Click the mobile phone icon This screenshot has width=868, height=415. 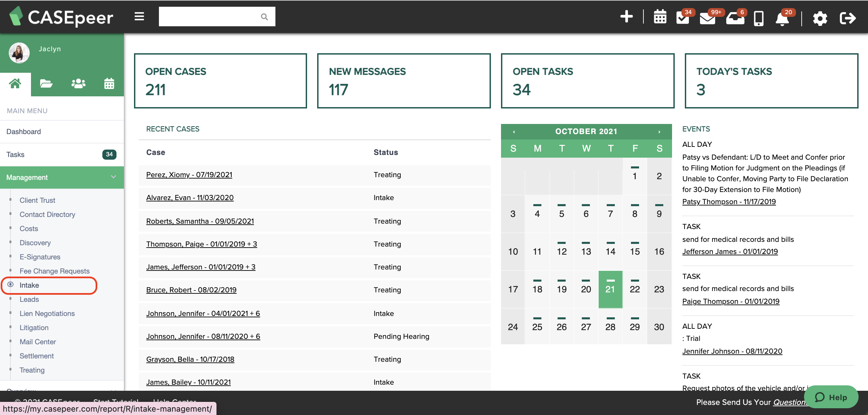759,18
